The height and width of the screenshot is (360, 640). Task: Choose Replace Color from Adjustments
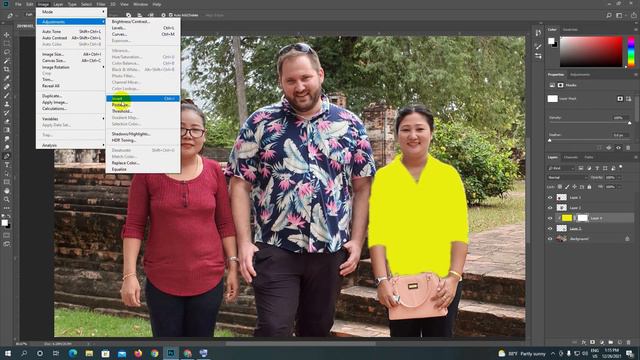pos(143,163)
